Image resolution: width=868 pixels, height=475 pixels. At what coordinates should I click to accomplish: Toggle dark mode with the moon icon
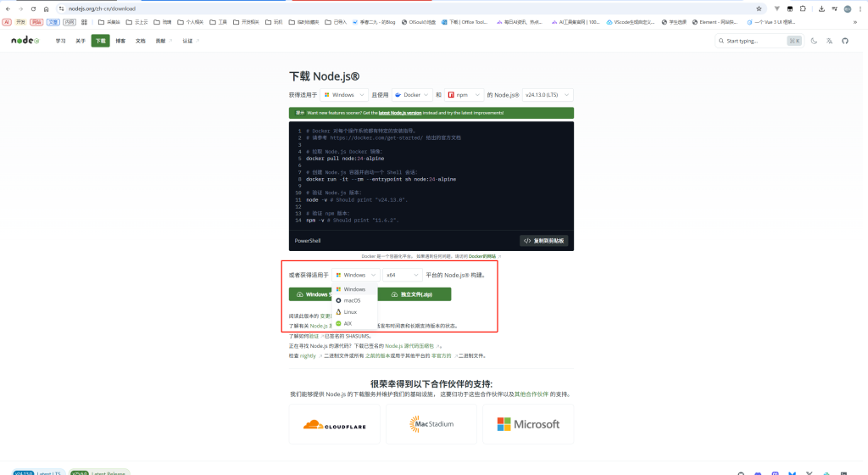tap(814, 41)
